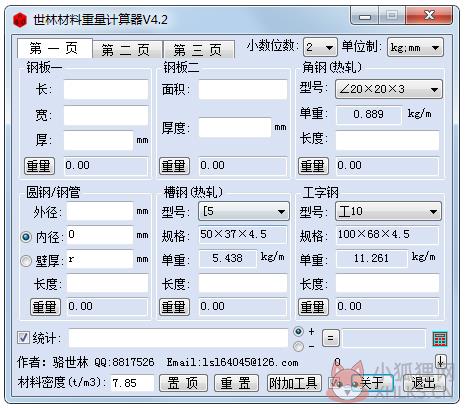The width and height of the screenshot is (465, 408).
Task: Open the 小数位数 dropdown
Action: (320, 47)
